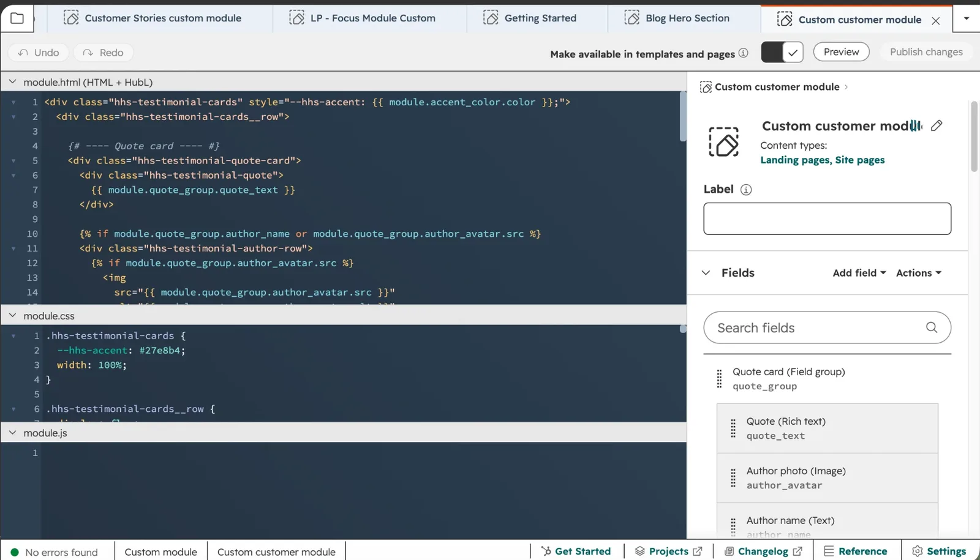The height and width of the screenshot is (560, 980).
Task: Click the Search fields input box
Action: click(827, 327)
